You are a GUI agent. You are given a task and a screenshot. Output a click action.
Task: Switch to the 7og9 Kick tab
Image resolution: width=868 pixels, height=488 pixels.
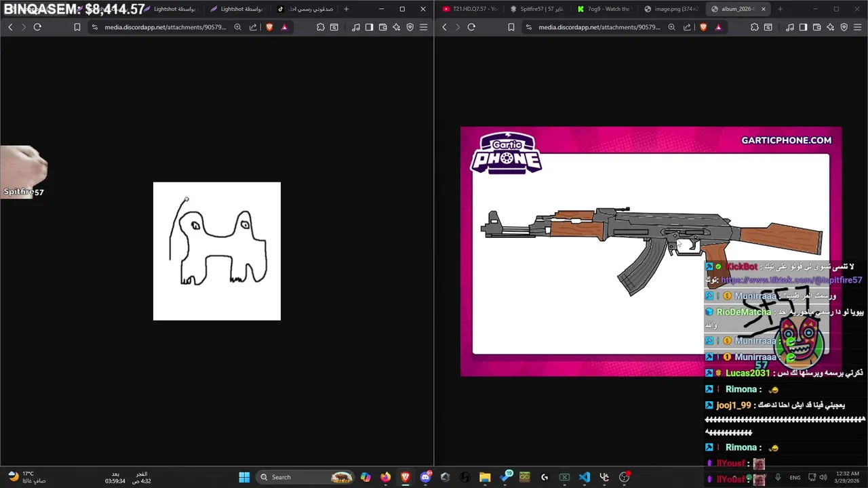click(604, 9)
